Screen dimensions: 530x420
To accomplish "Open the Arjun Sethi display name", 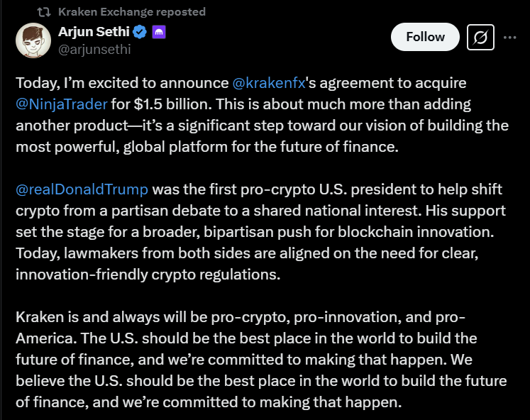I will pyautogui.click(x=94, y=33).
